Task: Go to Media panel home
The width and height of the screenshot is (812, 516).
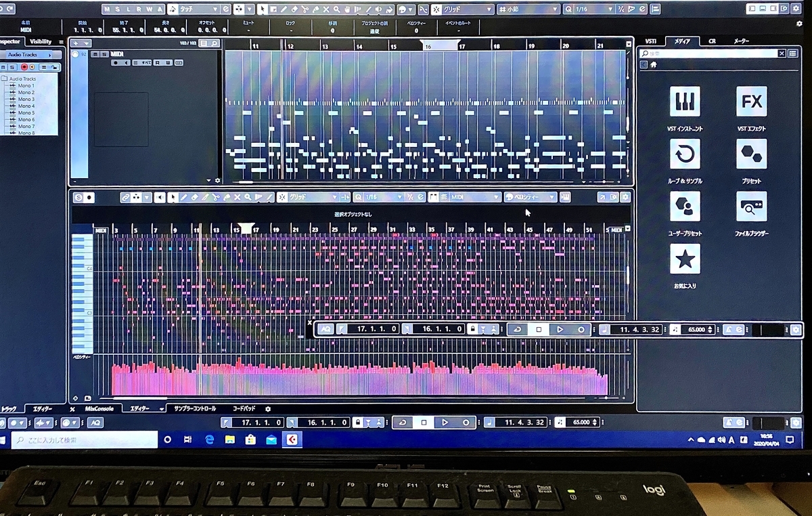Action: coord(655,65)
